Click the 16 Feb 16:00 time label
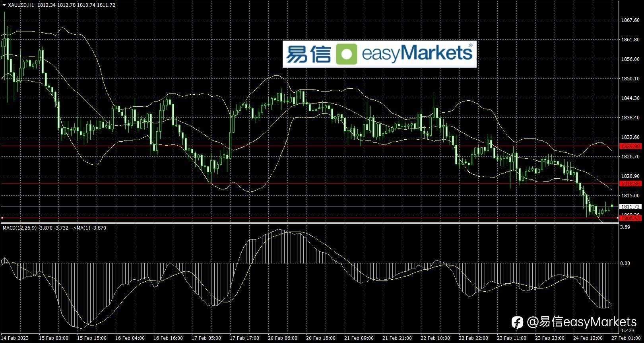This screenshot has width=644, height=343. [x=168, y=338]
